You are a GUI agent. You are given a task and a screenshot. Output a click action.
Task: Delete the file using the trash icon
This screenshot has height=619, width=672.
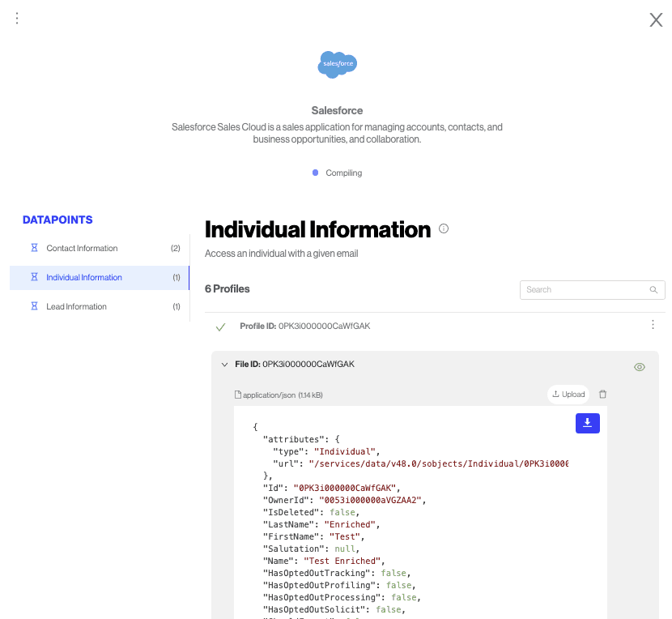tap(602, 395)
